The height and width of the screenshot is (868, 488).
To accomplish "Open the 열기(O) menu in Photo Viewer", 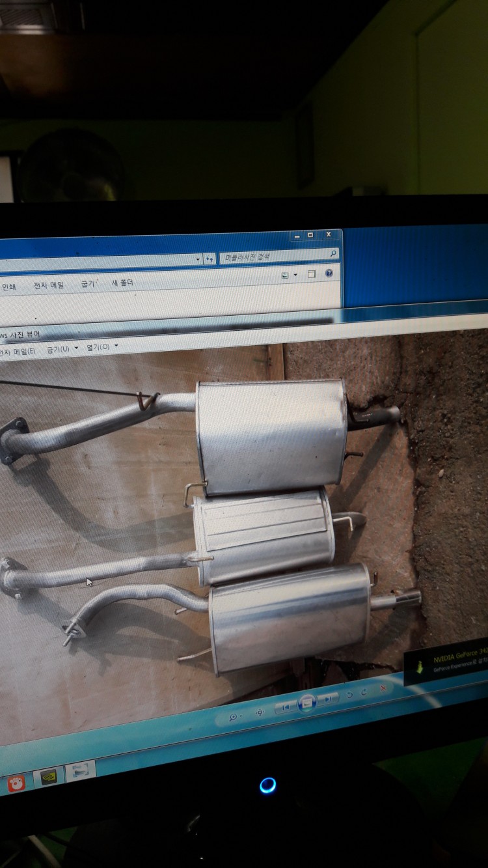I will point(102,347).
